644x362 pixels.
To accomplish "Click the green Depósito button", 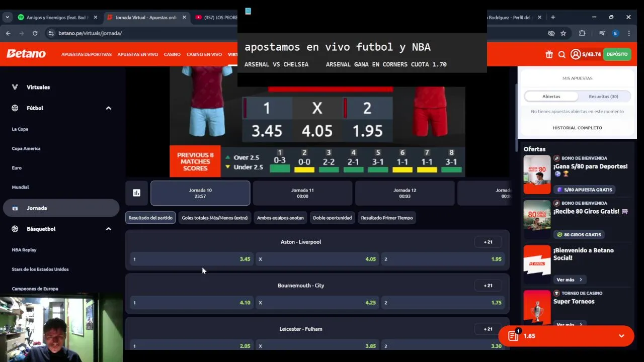I will [617, 54].
